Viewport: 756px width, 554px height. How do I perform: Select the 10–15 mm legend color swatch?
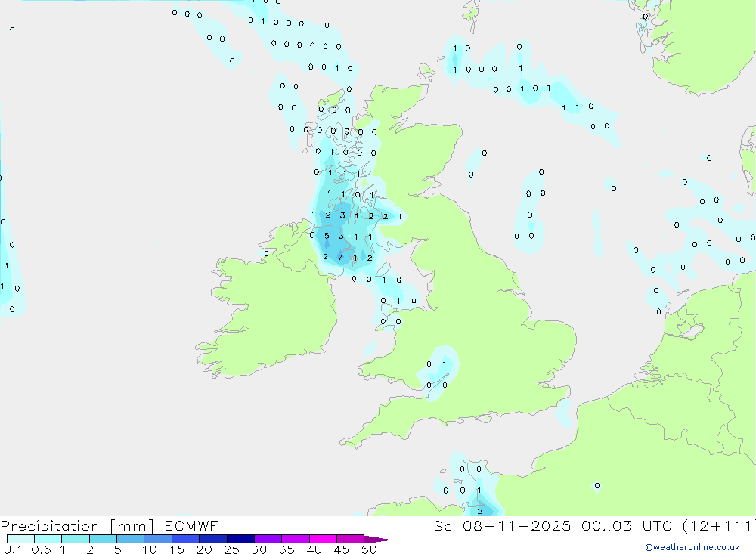pos(158,539)
